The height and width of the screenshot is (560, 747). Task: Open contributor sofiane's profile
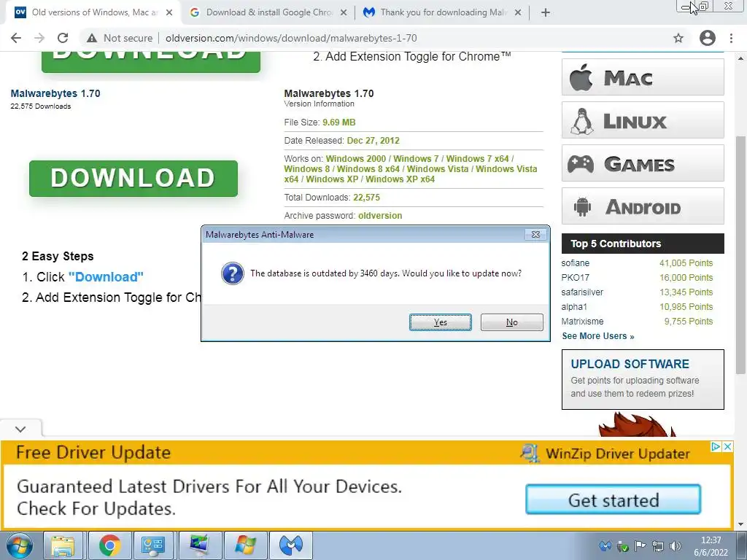pyautogui.click(x=575, y=262)
